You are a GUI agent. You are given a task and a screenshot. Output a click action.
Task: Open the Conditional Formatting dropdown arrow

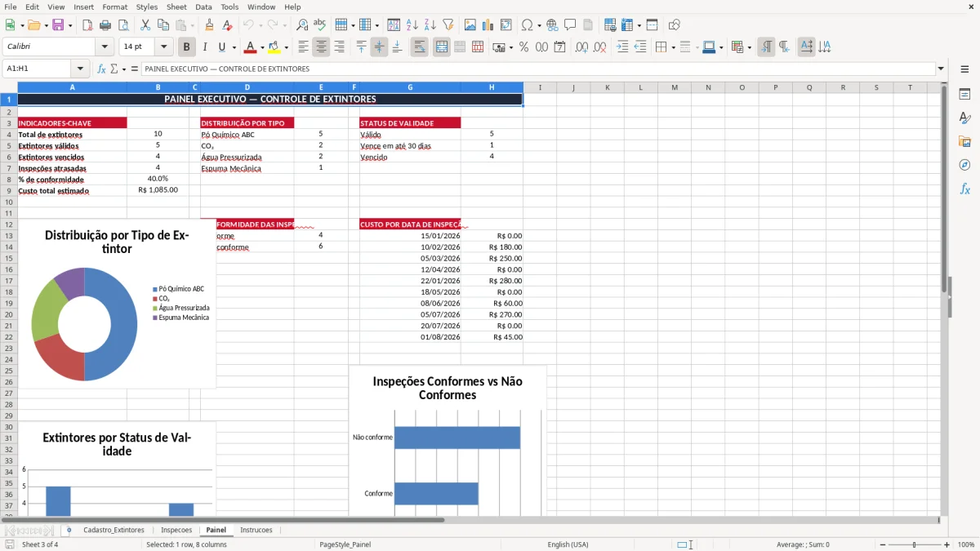[749, 47]
